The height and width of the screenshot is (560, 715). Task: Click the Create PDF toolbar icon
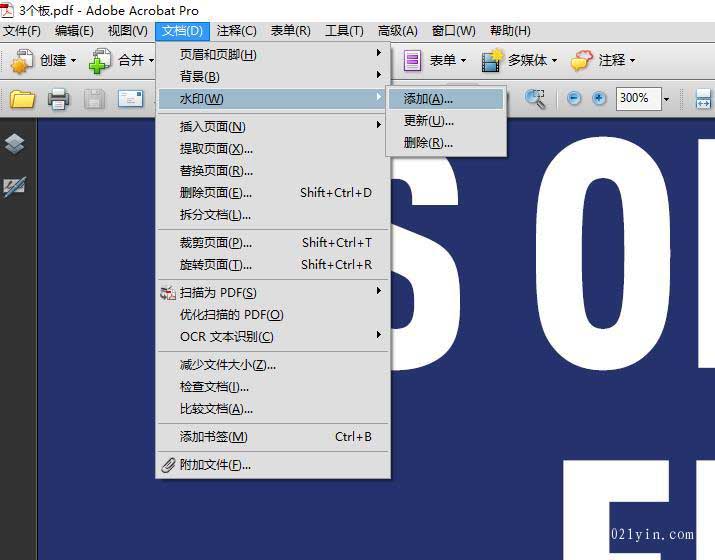coord(21,60)
